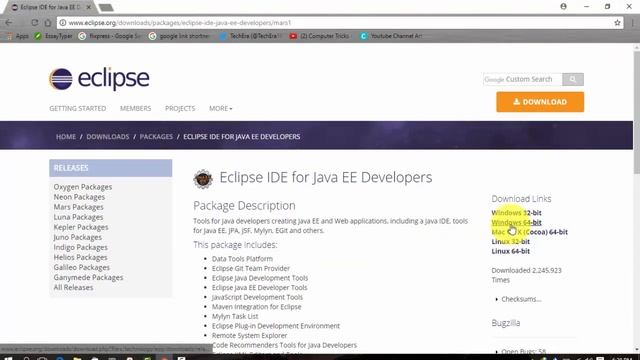Open Luna Packages release
The image size is (640, 360).
[78, 217]
